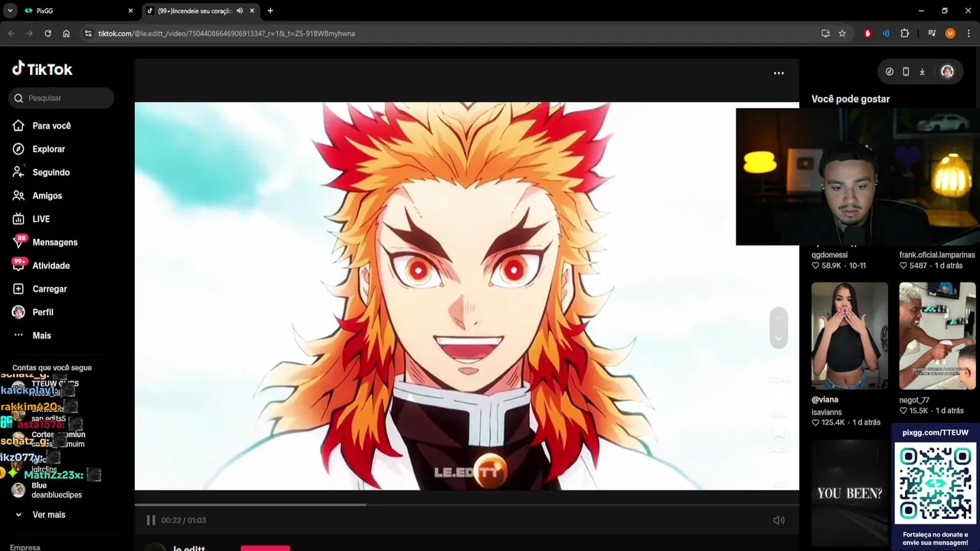
Task: Open the Extensions puzzle menu
Action: click(x=904, y=34)
